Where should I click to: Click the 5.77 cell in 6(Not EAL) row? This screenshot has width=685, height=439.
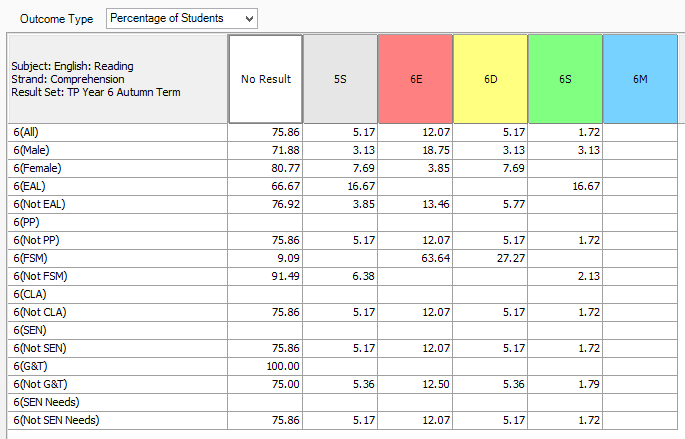point(491,204)
